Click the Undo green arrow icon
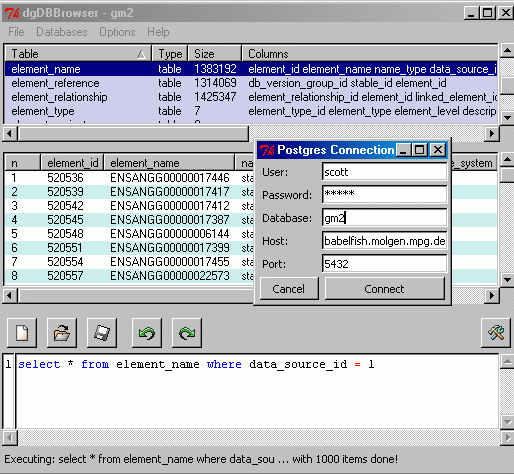This screenshot has width=514, height=474. coord(147,333)
